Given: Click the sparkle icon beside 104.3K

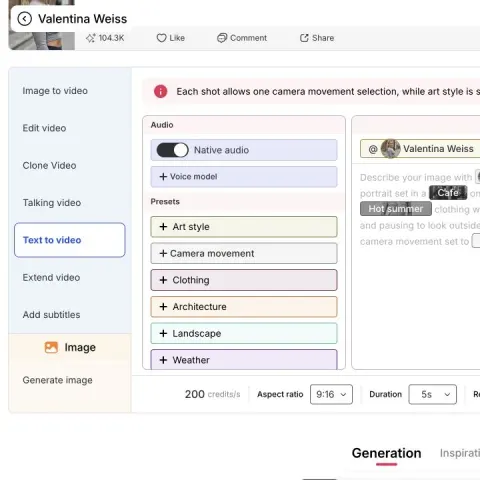Looking at the screenshot, I should pos(90,38).
